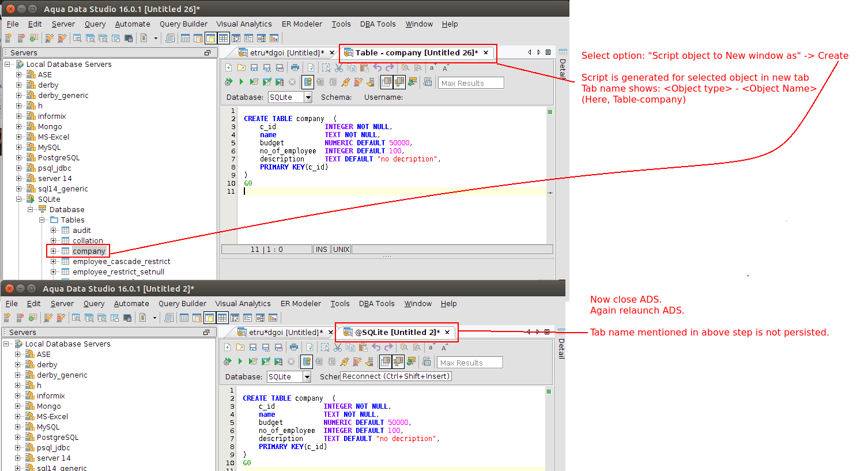Viewport: 868px width, 471px height.
Task: Select informix server in top window tree
Action: coord(52,116)
